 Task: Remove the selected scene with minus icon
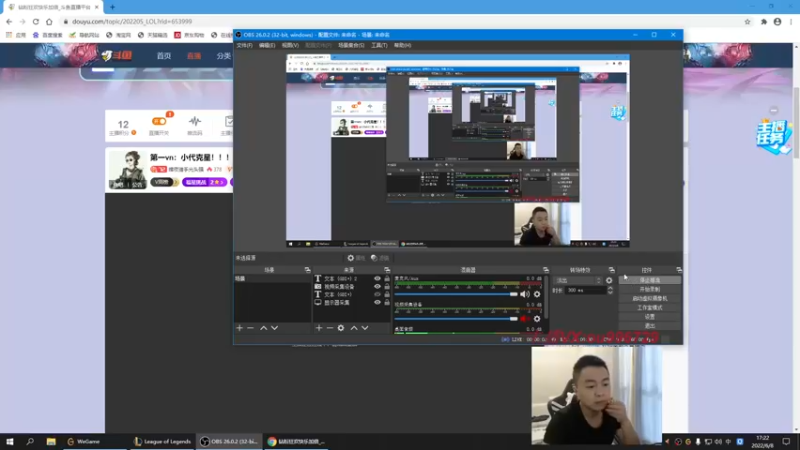[x=251, y=328]
